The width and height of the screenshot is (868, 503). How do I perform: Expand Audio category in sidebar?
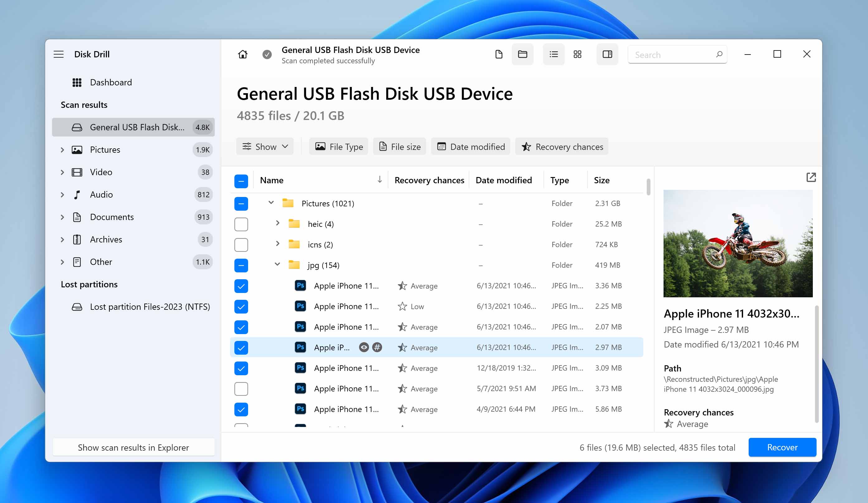[62, 195]
